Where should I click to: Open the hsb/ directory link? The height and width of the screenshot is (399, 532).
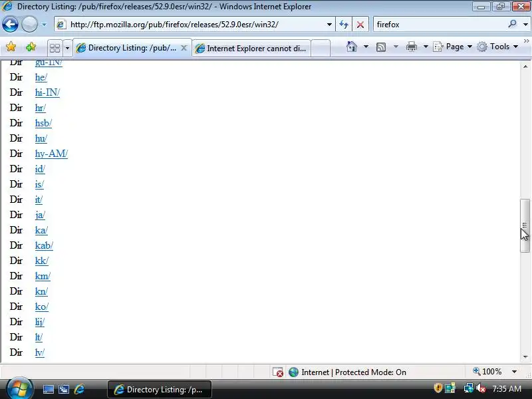coord(43,123)
